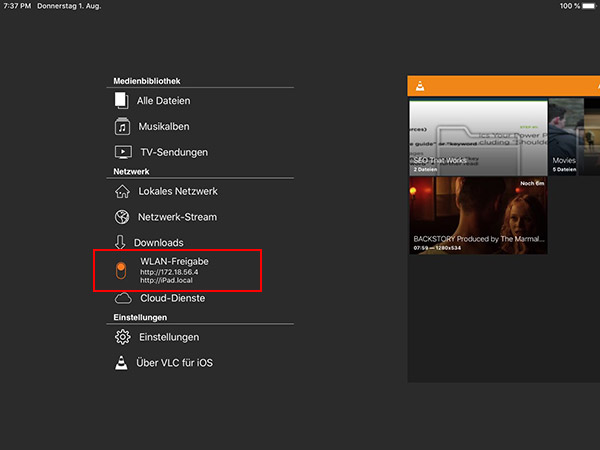Click the TV-Sendungen screen icon
600x450 pixels.
(123, 152)
